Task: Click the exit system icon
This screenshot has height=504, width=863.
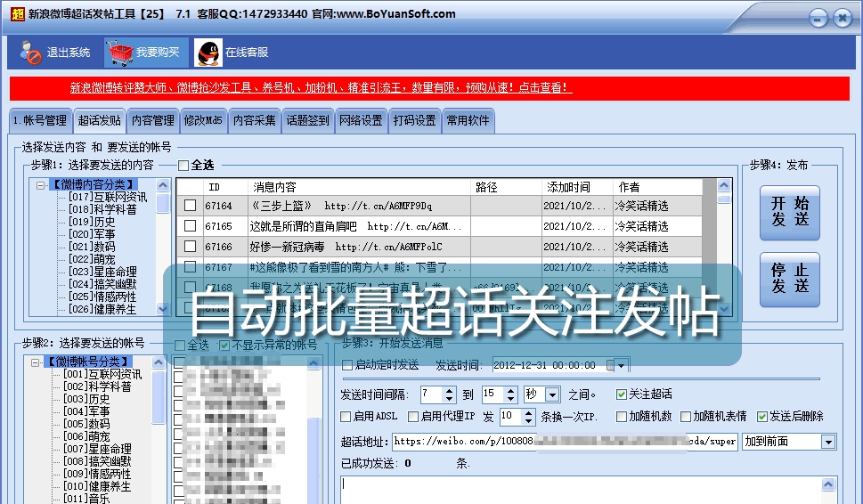Action: 30,53
